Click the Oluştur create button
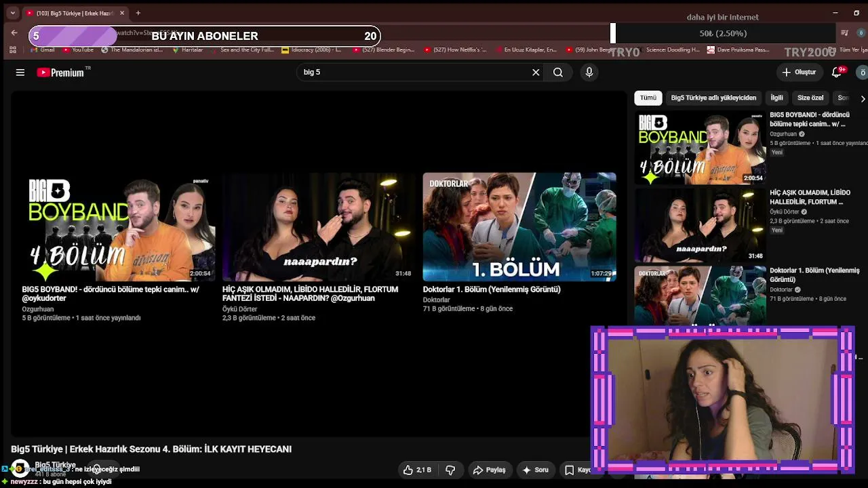Viewport: 868px width, 488px height. coord(799,72)
